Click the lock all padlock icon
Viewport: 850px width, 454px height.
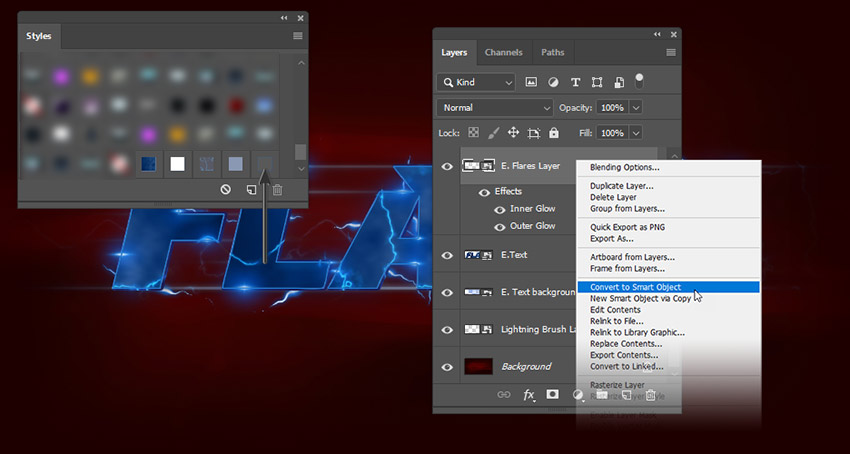coord(554,133)
